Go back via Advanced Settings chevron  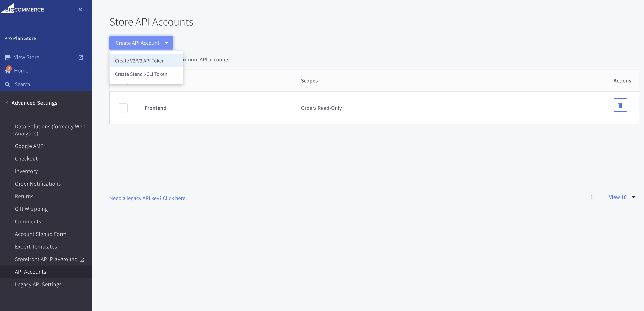7,103
